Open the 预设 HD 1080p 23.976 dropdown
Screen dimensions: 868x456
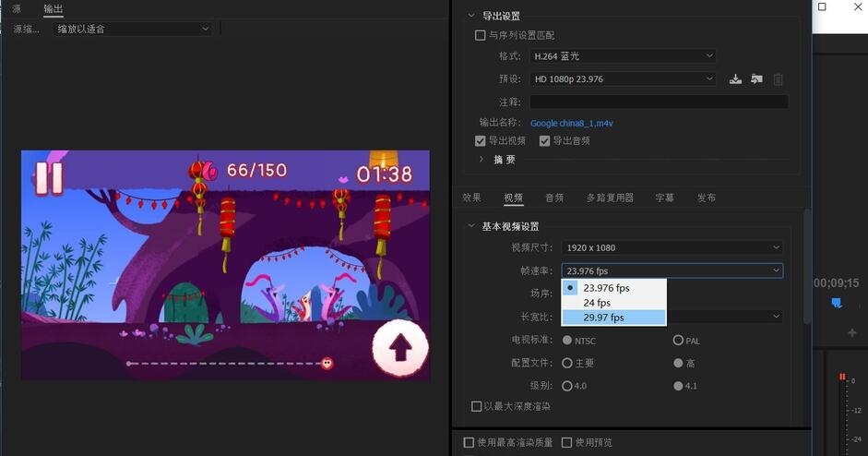(623, 79)
